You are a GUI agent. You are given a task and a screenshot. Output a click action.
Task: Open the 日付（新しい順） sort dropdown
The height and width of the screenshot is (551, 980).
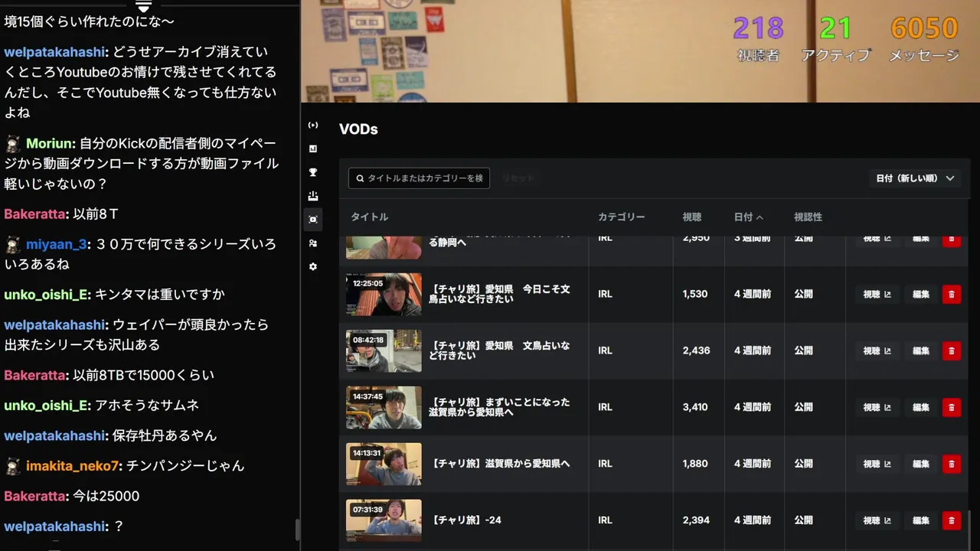(x=915, y=178)
